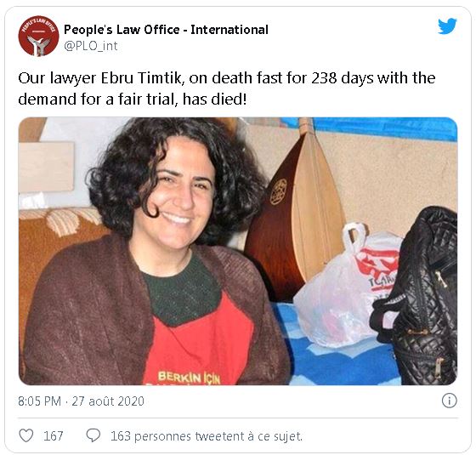Open the People's Law Office - International name

[166, 30]
